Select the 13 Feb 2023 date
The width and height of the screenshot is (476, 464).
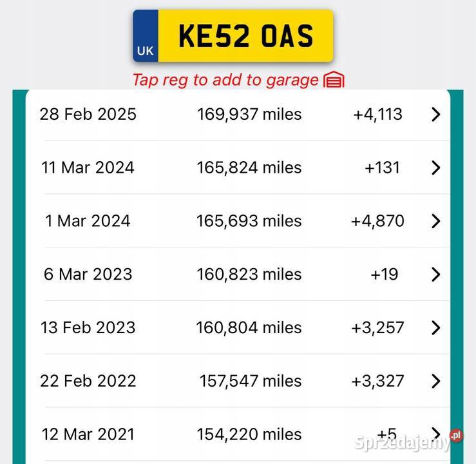(x=88, y=328)
